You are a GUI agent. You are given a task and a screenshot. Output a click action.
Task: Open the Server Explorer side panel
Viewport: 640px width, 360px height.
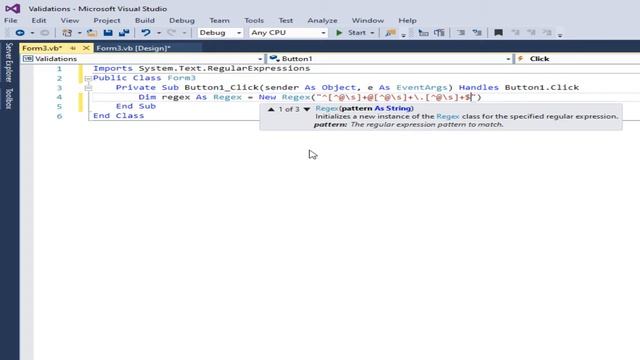point(9,63)
